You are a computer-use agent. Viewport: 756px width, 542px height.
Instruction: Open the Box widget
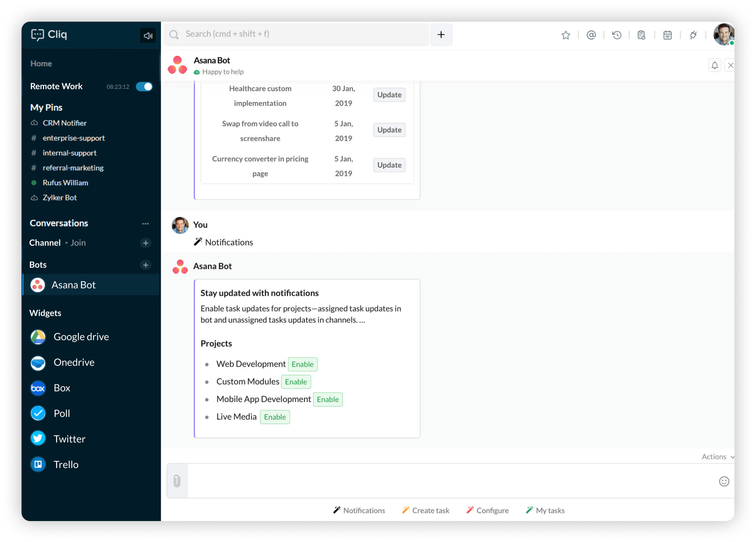50,388
